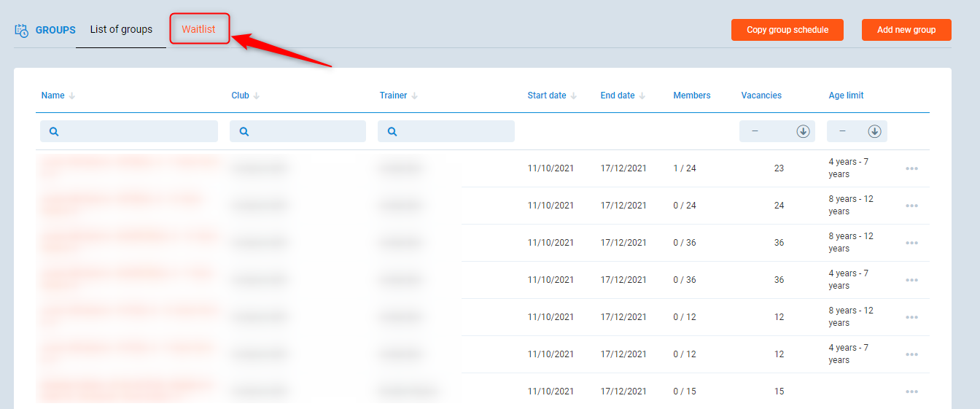The height and width of the screenshot is (409, 980).
Task: Click Copy group schedule button
Action: click(x=787, y=30)
